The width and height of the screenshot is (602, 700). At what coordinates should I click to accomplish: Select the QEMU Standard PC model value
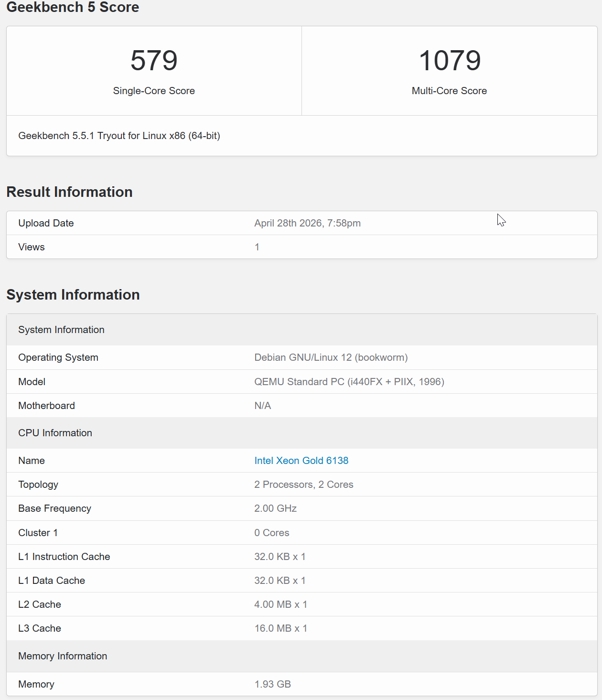click(x=349, y=382)
